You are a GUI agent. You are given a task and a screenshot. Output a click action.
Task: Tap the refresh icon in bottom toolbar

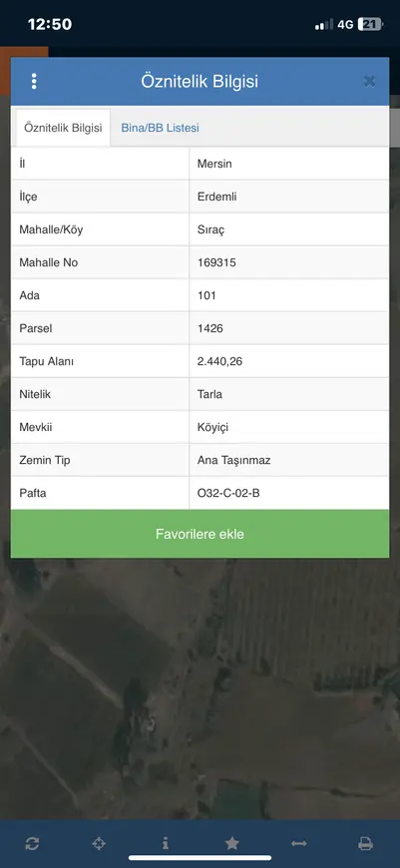click(x=32, y=844)
